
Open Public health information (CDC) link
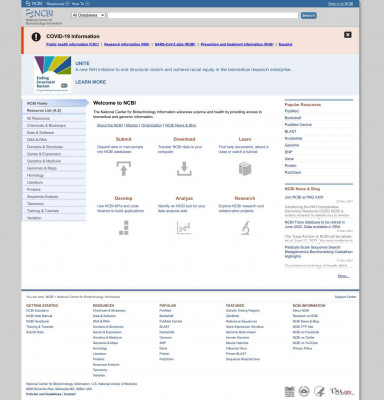point(73,44)
